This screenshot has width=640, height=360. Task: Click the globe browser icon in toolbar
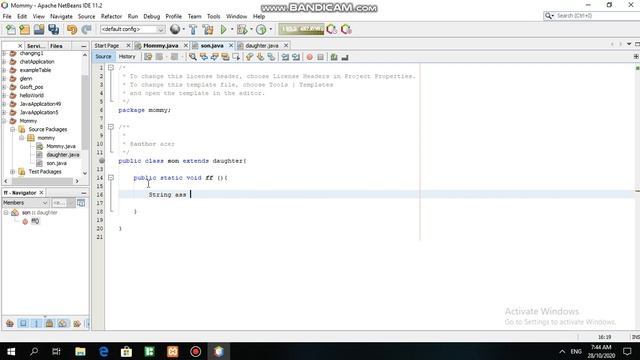coord(175,29)
